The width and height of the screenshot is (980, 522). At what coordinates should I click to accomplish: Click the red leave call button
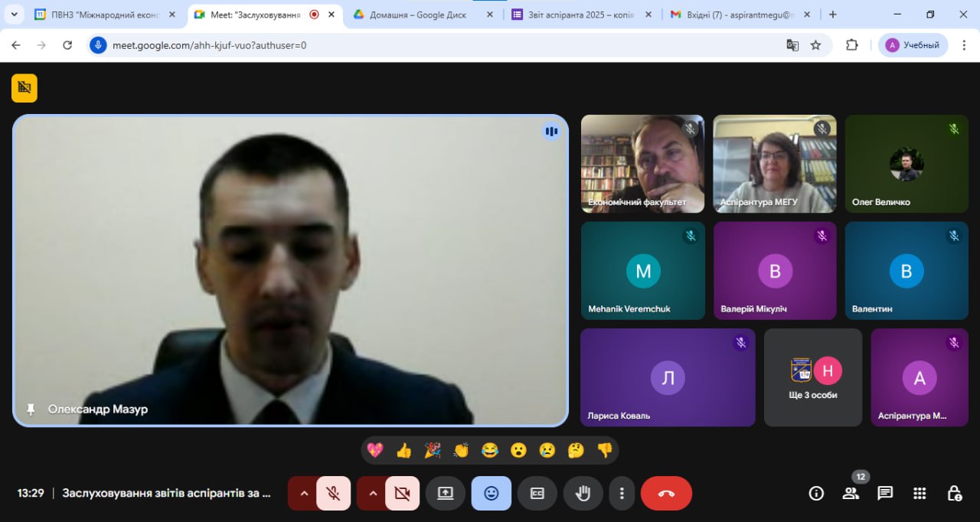pos(665,493)
